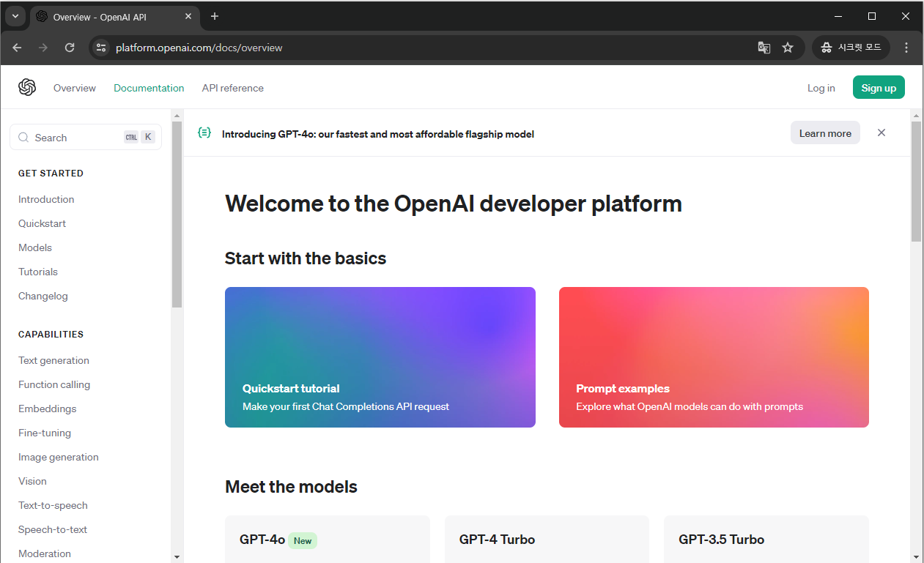Click main page scroll up arrow

(916, 115)
